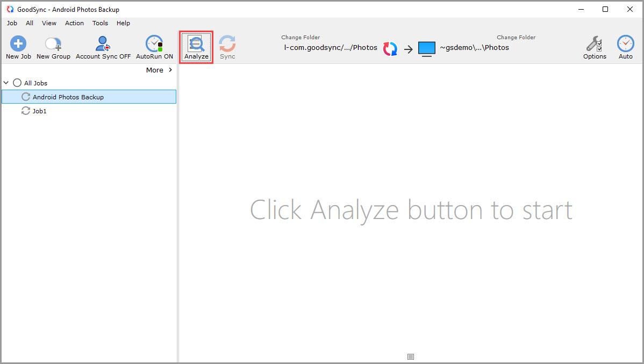Click the More label in the job panel
644x364 pixels.
(x=154, y=70)
